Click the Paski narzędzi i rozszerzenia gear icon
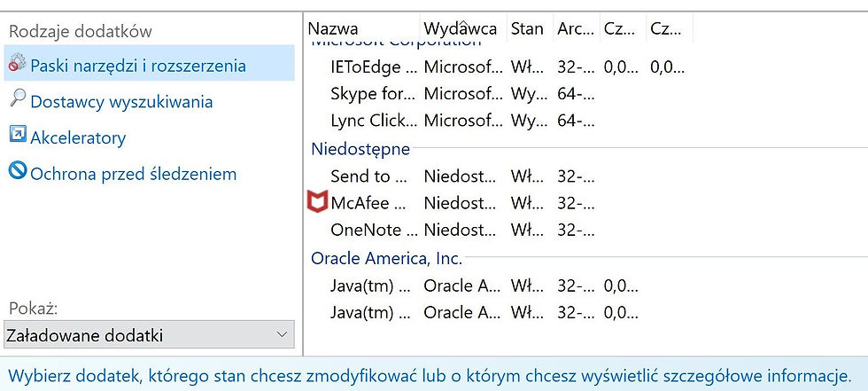Viewport: 868px width, 391px height. [17, 63]
